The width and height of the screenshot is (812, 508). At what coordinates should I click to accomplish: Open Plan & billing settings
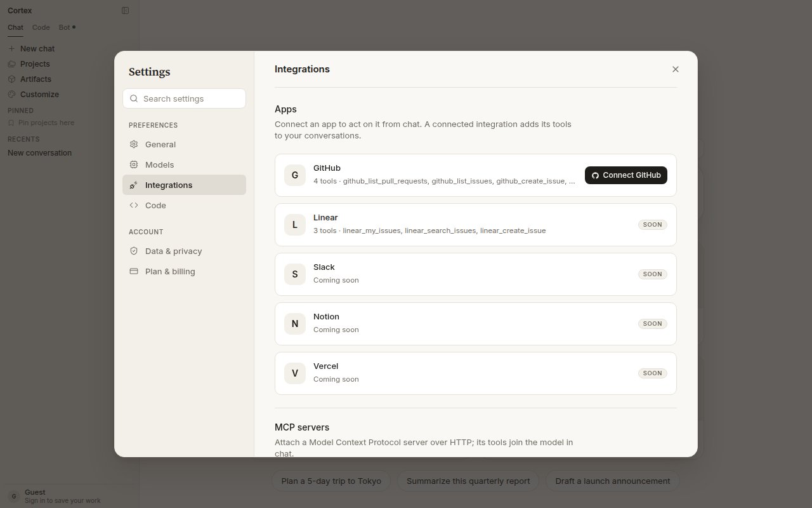(x=184, y=271)
